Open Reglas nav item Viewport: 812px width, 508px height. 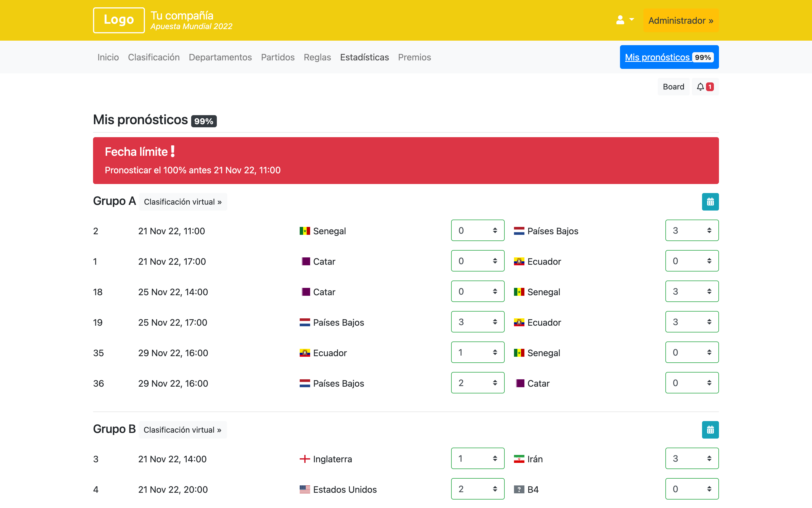317,57
